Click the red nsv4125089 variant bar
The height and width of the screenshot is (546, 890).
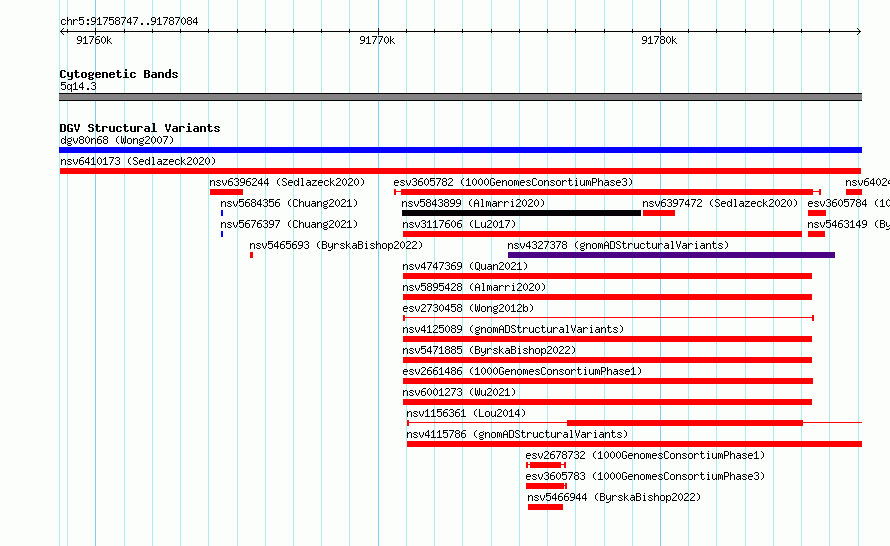607,339
